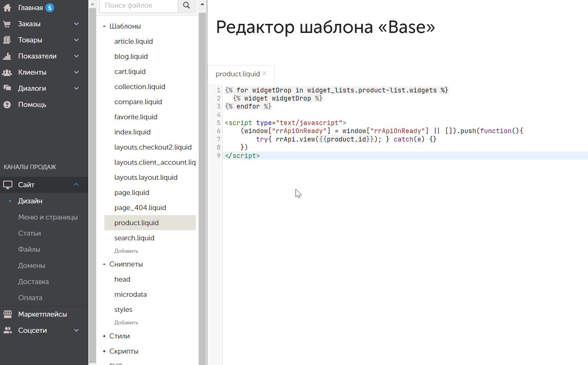Open Меню и страницы submenu item
Viewport: 588px width, 365px height.
(48, 217)
